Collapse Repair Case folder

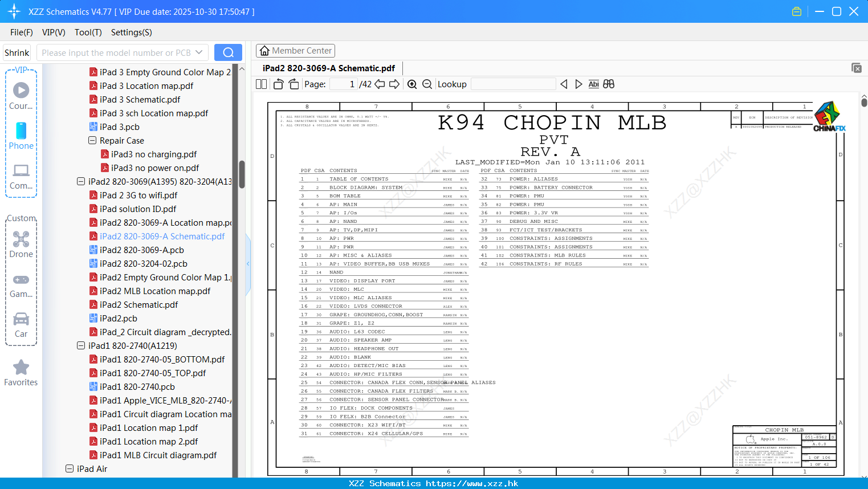point(92,140)
